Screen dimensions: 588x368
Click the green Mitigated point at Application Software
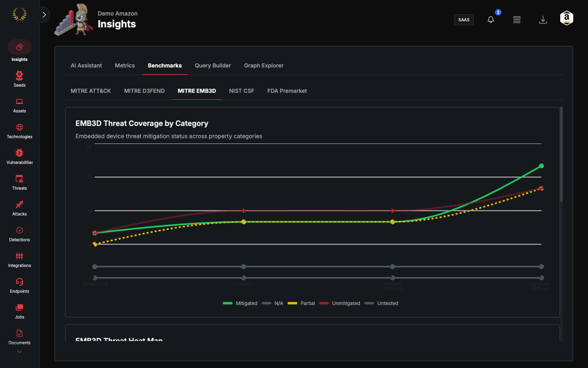(x=541, y=166)
